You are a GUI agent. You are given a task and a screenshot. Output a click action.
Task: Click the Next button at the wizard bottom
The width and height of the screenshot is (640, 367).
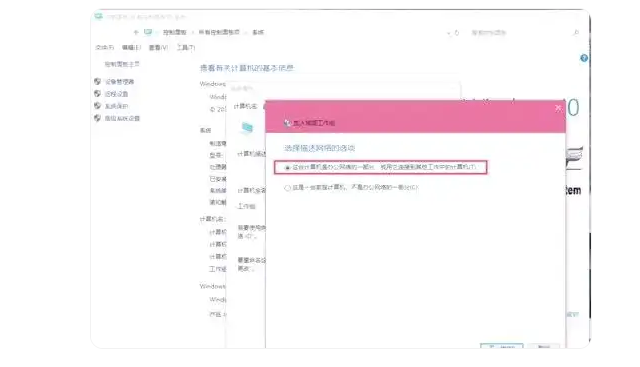click(x=502, y=347)
